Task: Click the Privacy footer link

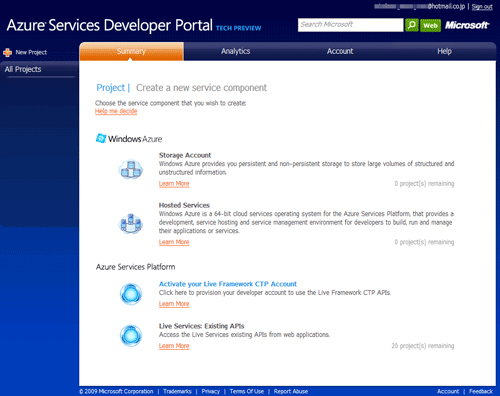Action: (x=211, y=391)
